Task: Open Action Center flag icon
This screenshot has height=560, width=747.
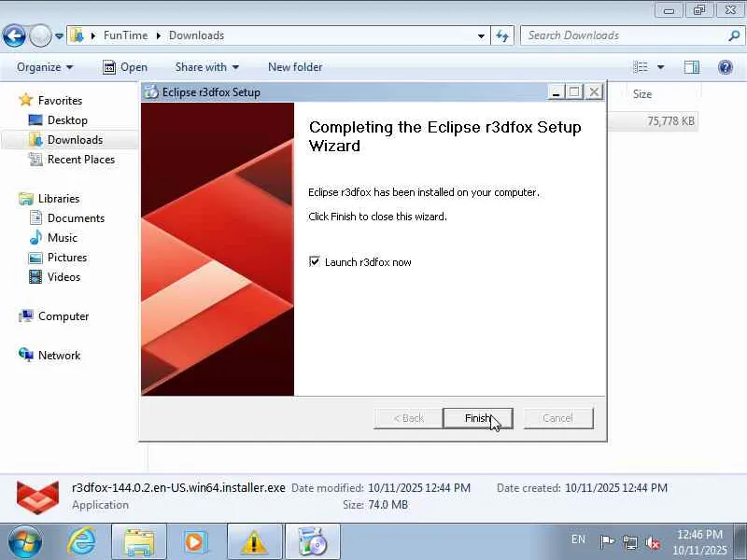Action: click(x=607, y=541)
